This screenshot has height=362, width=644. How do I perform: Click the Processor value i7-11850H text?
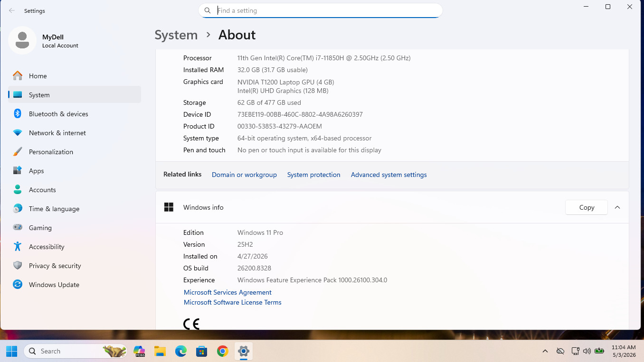point(324,58)
